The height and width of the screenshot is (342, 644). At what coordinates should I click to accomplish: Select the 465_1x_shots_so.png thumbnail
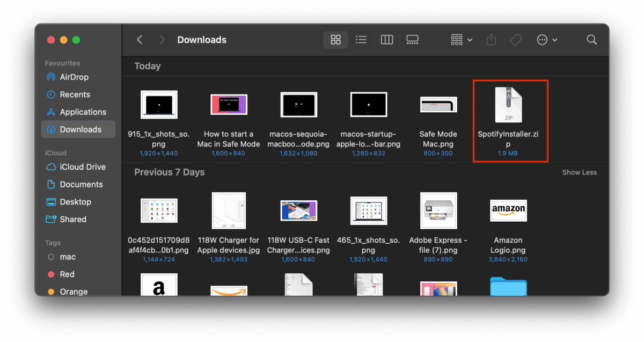pos(369,210)
